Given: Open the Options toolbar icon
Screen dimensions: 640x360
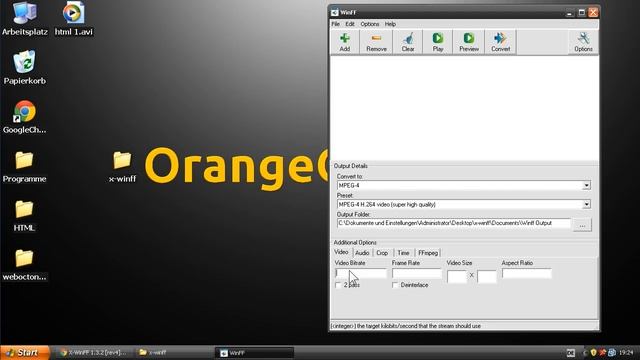Looking at the screenshot, I should (x=583, y=42).
